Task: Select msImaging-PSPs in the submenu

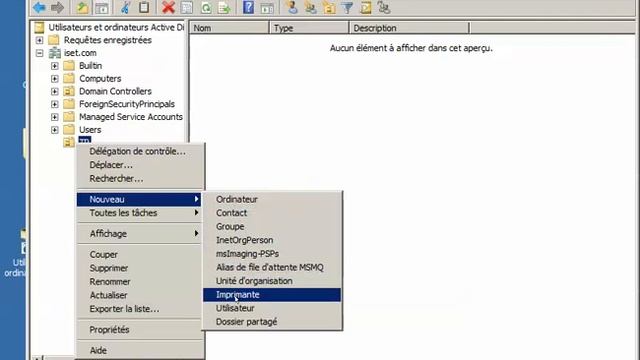Action: [x=272, y=253]
